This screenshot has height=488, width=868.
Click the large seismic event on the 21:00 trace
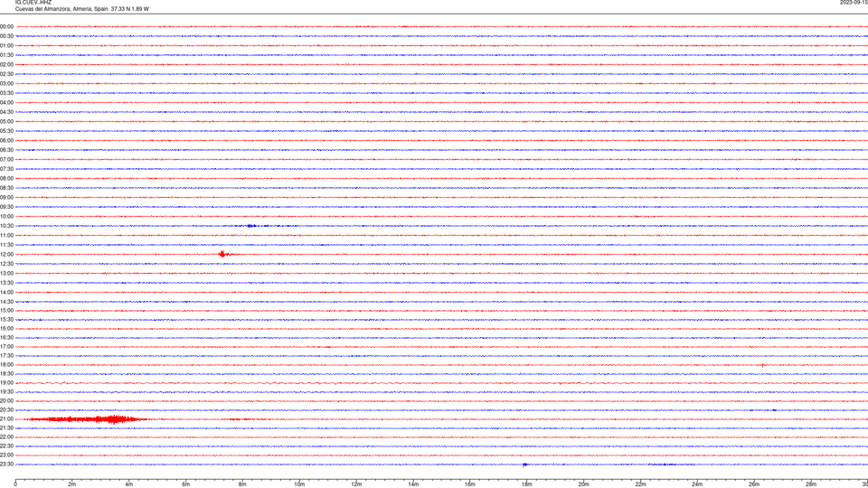(86, 418)
